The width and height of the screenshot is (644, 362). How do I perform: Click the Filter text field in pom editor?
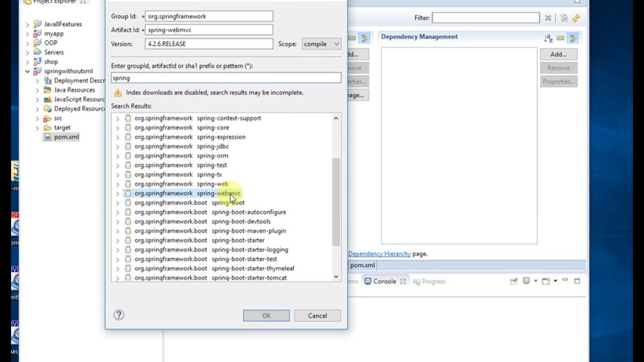coord(486,18)
